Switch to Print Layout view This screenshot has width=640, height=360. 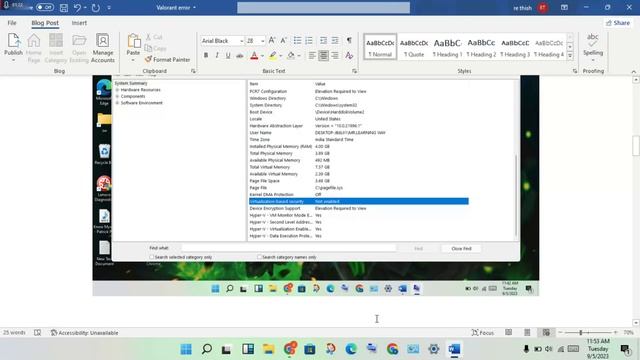(x=527, y=333)
